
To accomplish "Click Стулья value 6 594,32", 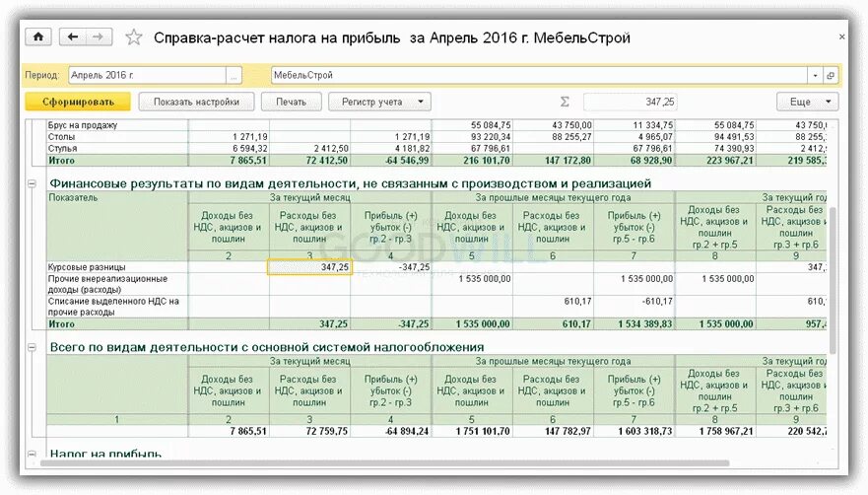I will click(249, 149).
